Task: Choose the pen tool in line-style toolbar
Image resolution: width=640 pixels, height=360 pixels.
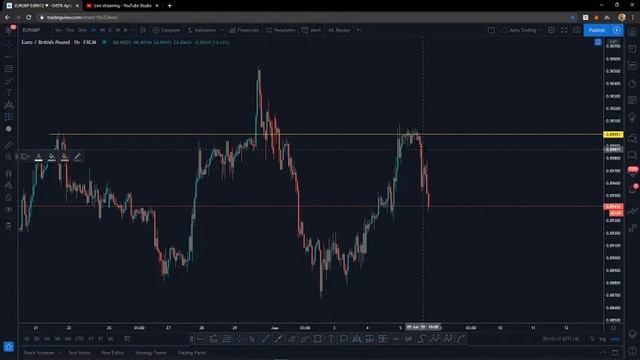Action: [78, 157]
